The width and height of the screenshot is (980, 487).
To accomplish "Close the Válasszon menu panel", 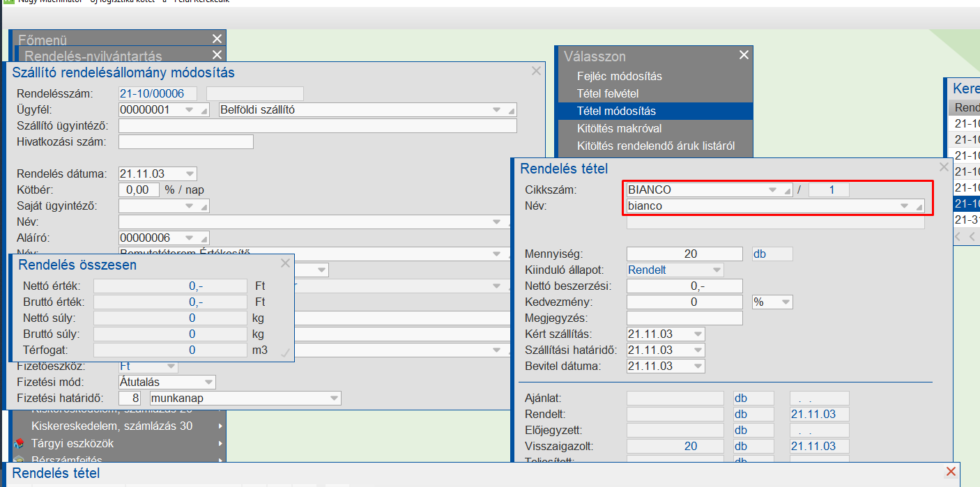I will click(x=744, y=56).
